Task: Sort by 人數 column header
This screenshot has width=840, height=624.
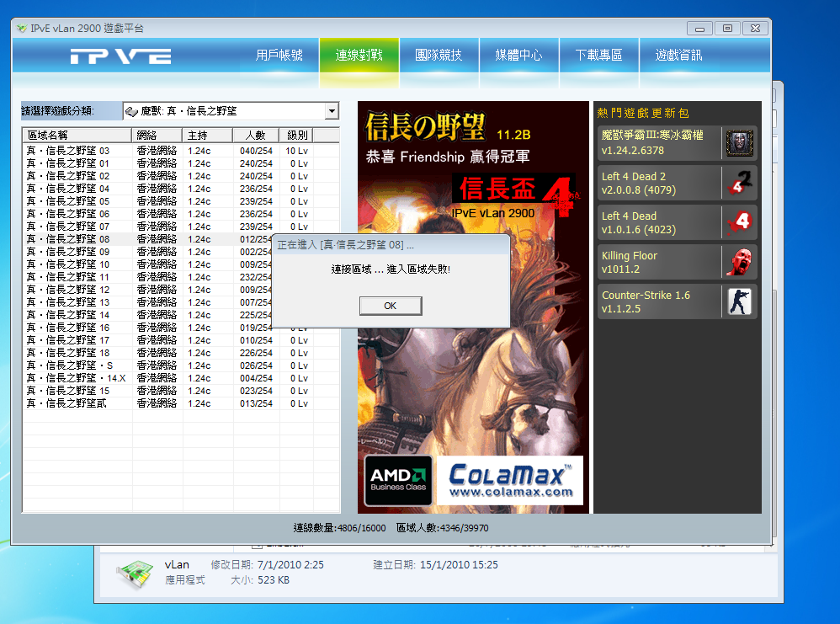Action: pyautogui.click(x=256, y=135)
